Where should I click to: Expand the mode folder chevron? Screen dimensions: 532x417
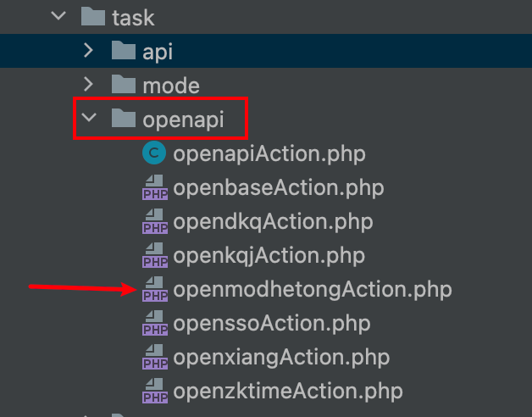coord(89,84)
